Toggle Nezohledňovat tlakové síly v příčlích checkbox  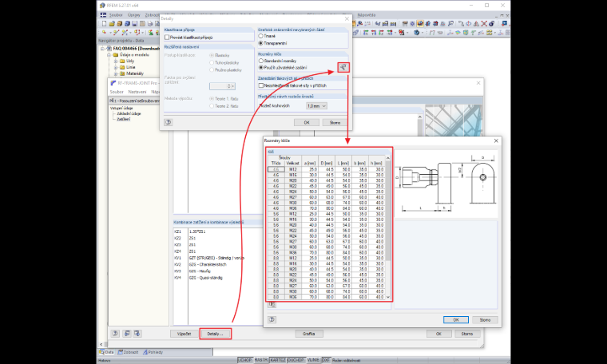coord(261,85)
